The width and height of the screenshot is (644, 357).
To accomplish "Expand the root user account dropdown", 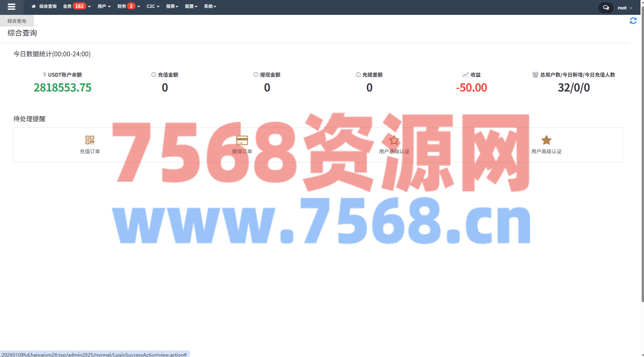I will point(625,8).
